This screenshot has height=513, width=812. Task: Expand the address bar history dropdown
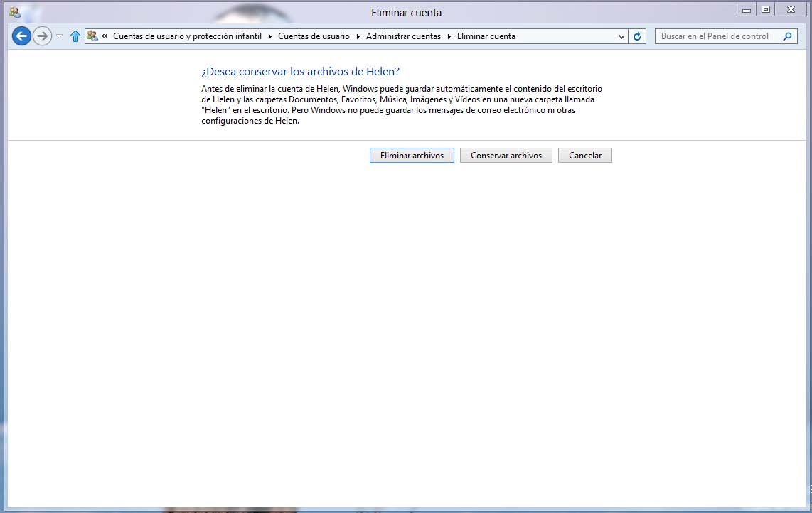point(621,36)
